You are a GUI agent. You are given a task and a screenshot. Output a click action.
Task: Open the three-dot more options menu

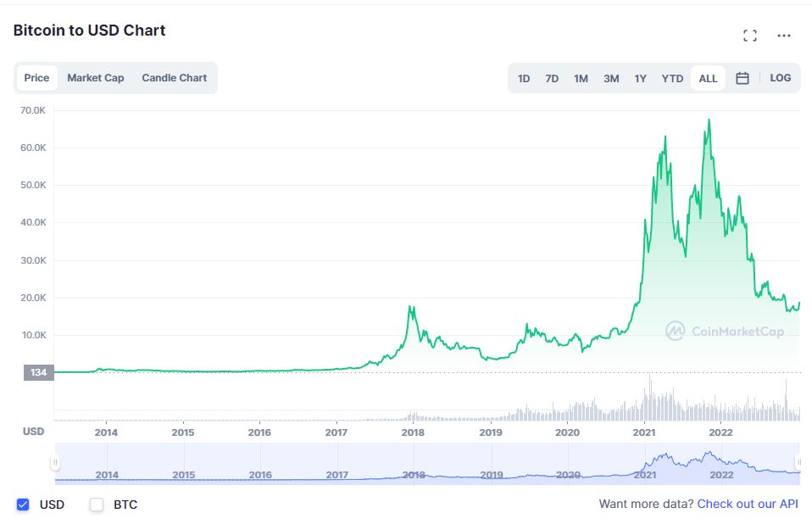[784, 36]
